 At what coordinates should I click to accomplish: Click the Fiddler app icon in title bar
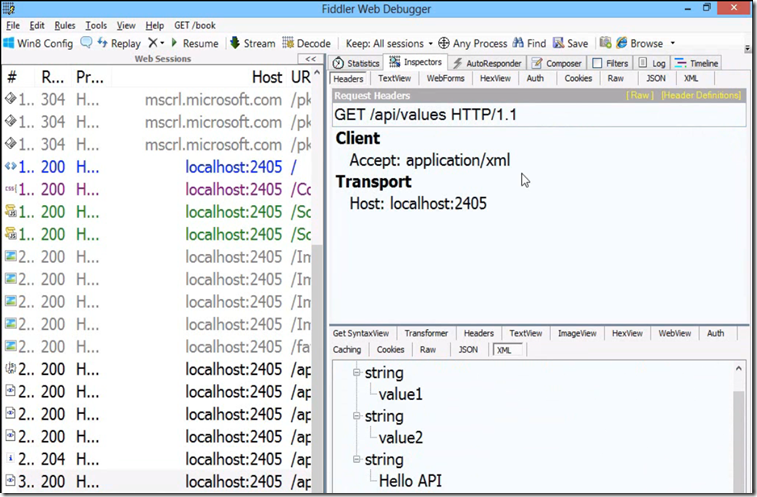tap(8, 8)
